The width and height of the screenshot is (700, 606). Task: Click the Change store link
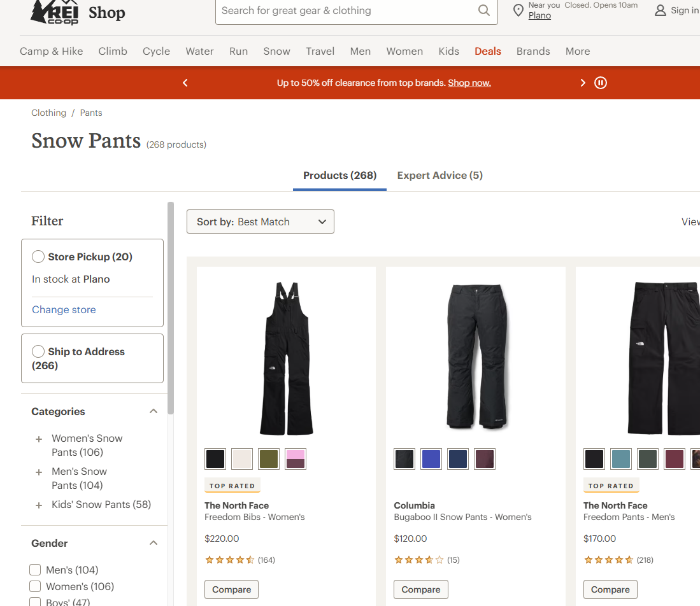pyautogui.click(x=64, y=310)
